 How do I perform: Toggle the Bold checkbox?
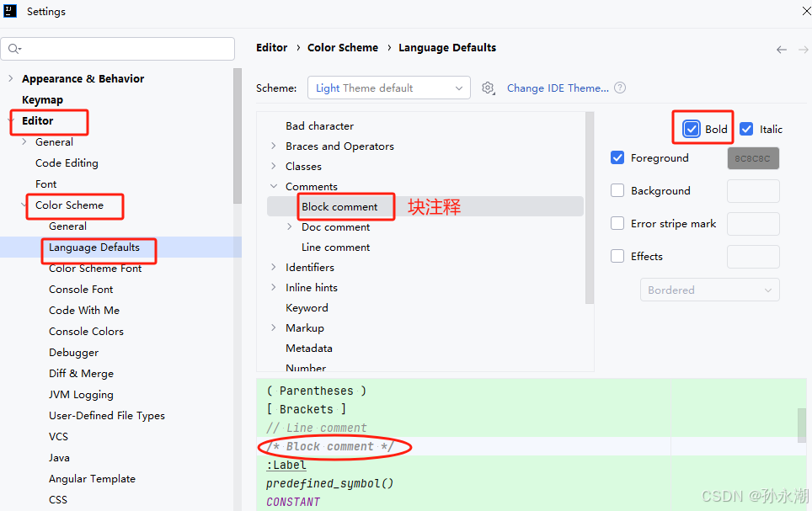coord(692,129)
